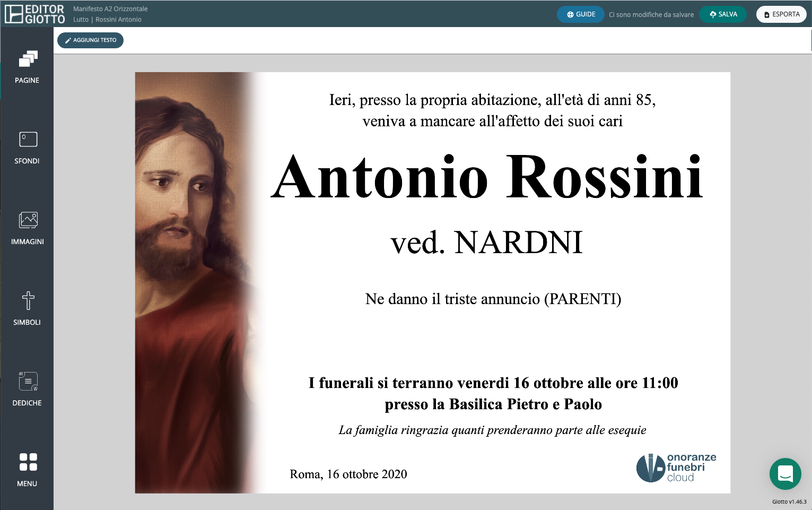Click the Giotto v1.46.3 version label
Image resolution: width=812 pixels, height=510 pixels.
pos(789,502)
